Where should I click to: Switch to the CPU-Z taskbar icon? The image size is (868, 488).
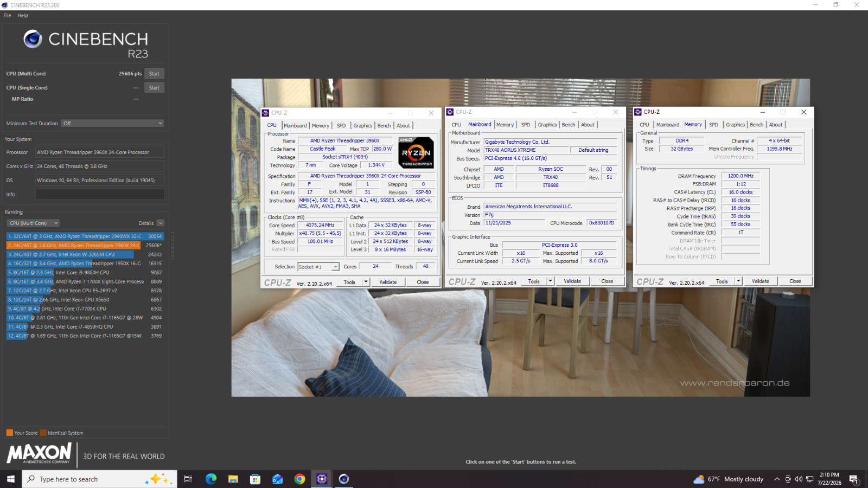tap(322, 479)
